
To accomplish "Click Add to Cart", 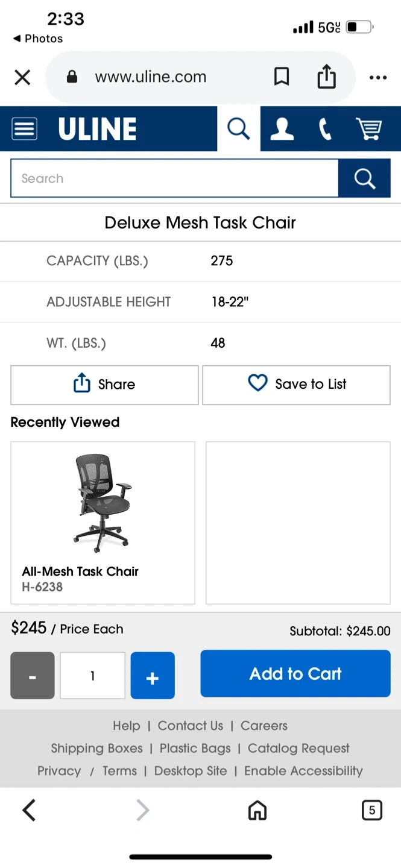I will pyautogui.click(x=295, y=673).
